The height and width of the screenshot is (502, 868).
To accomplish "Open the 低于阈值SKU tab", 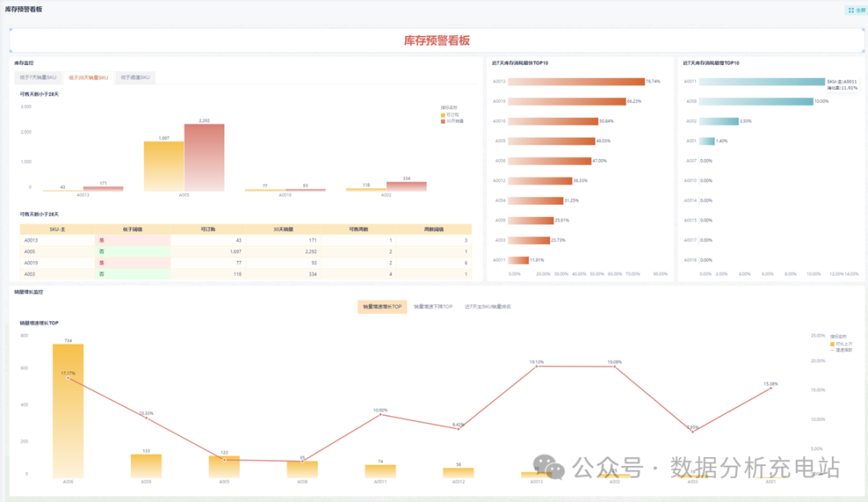I will [135, 77].
